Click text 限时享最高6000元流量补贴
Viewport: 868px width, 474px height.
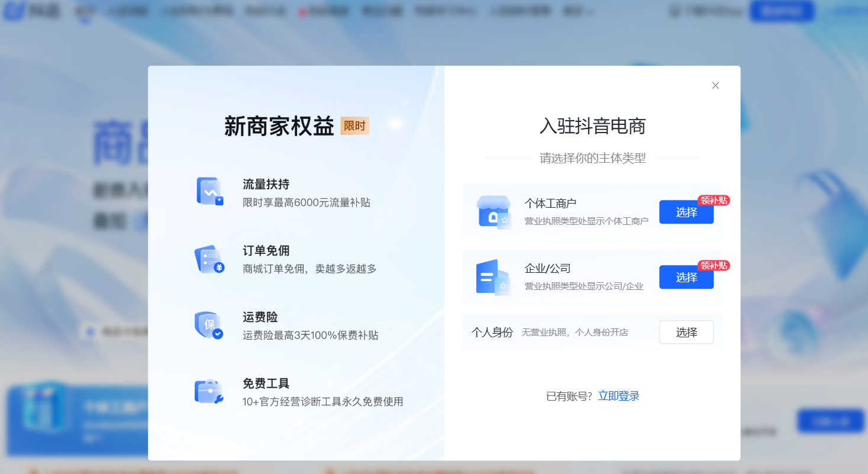(306, 202)
